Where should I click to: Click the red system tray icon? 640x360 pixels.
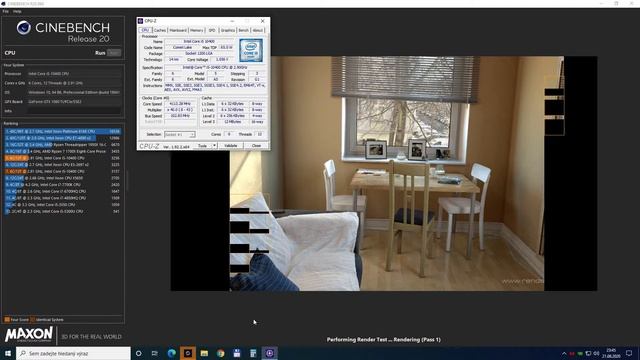point(572,353)
